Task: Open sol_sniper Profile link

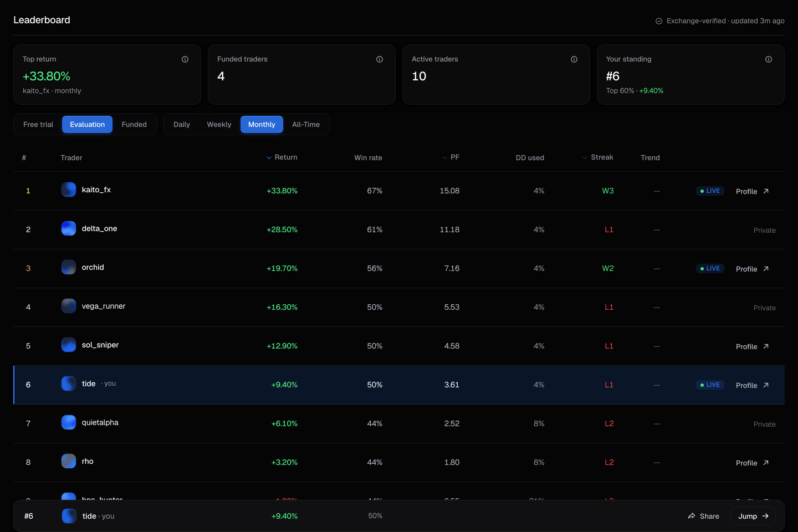Action: click(x=752, y=346)
